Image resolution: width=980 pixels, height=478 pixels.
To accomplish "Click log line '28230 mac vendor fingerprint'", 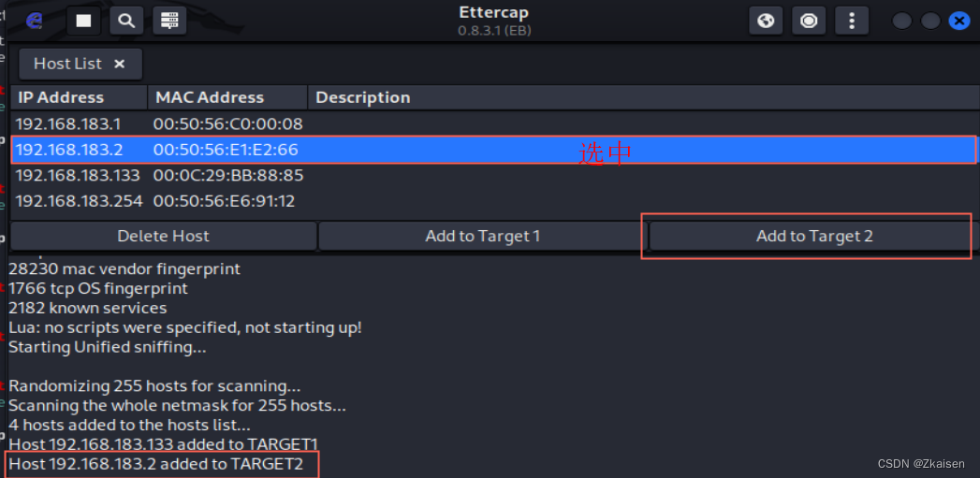I will (124, 269).
